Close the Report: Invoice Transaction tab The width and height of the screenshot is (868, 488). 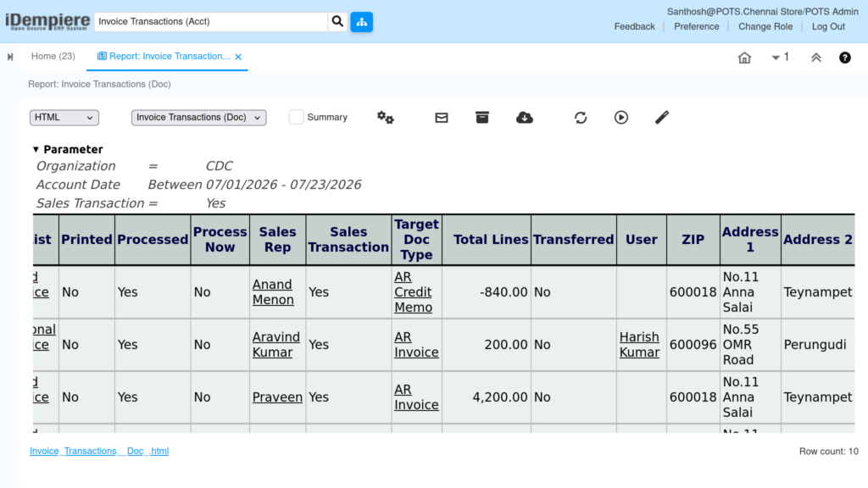(x=238, y=57)
